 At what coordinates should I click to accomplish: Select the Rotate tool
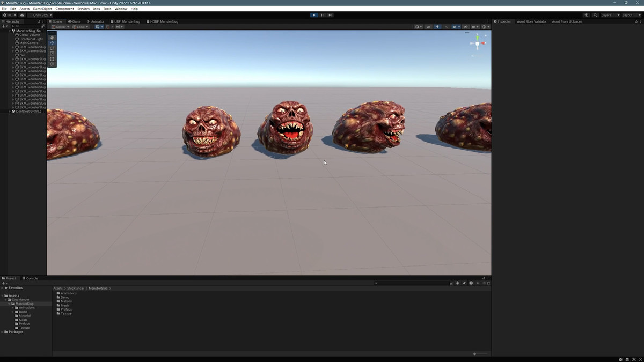(52, 48)
